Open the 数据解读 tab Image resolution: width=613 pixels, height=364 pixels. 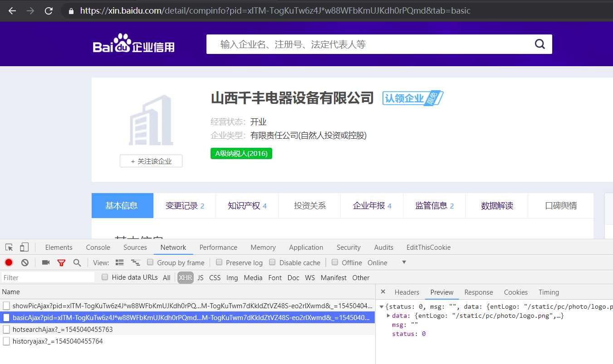click(x=497, y=206)
